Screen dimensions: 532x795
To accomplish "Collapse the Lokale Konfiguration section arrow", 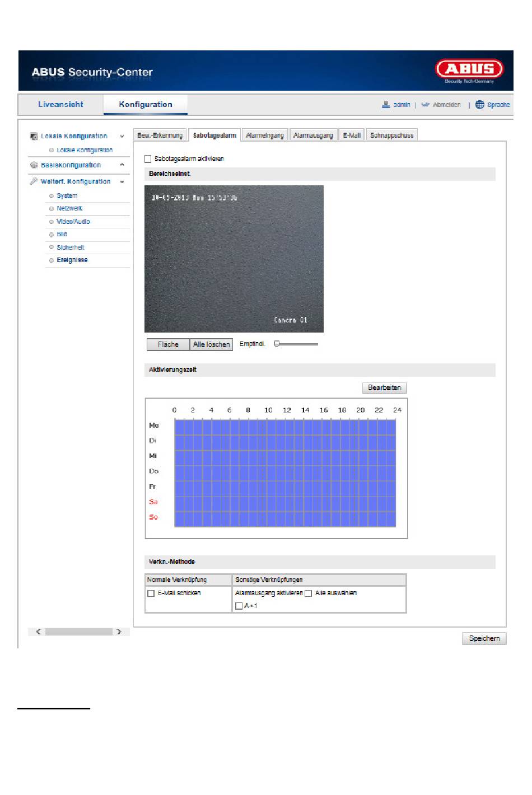I will click(122, 137).
